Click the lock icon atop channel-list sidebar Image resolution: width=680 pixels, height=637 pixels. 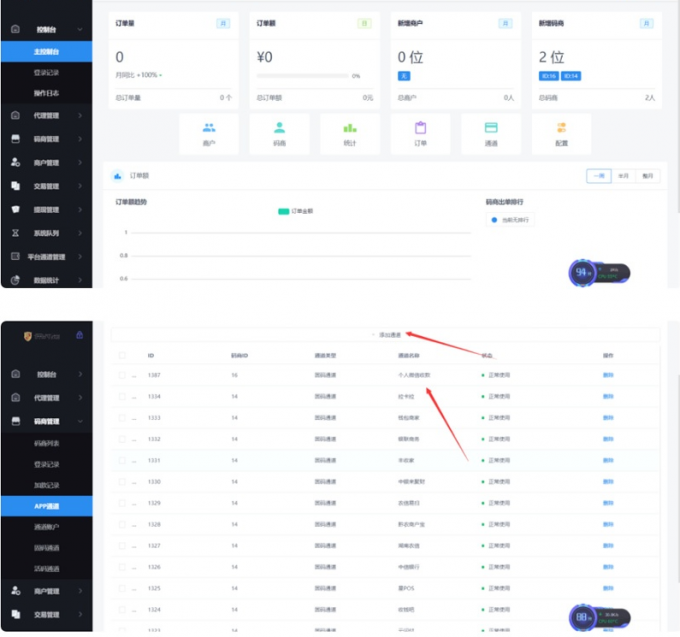[79, 335]
